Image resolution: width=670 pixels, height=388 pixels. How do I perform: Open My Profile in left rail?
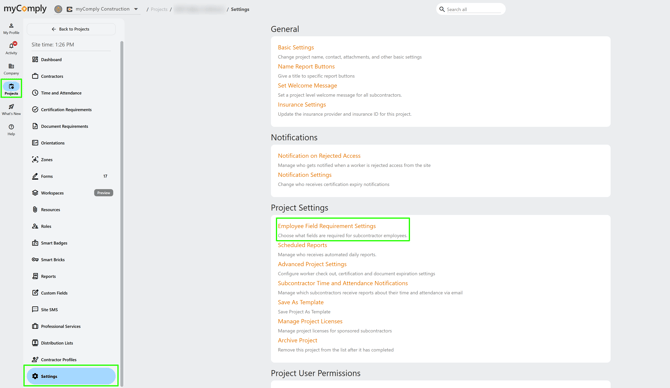(x=11, y=28)
